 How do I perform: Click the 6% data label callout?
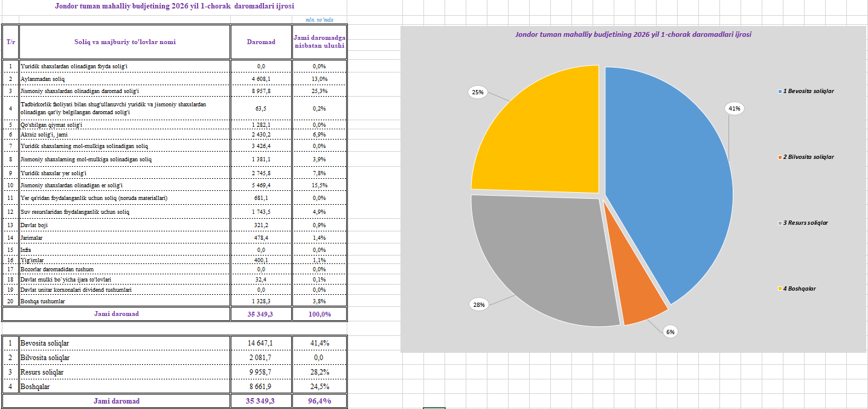pyautogui.click(x=670, y=332)
